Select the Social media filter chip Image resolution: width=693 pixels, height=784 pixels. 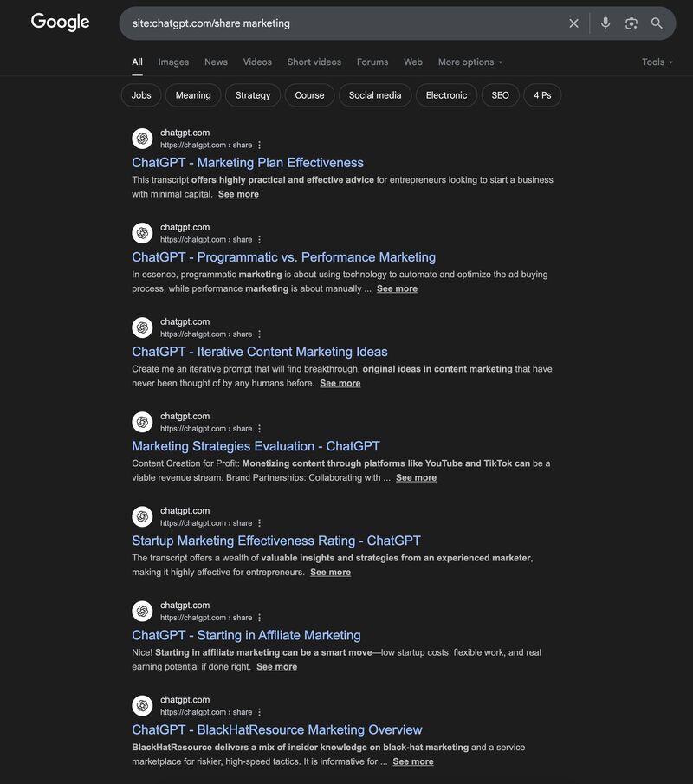click(375, 95)
